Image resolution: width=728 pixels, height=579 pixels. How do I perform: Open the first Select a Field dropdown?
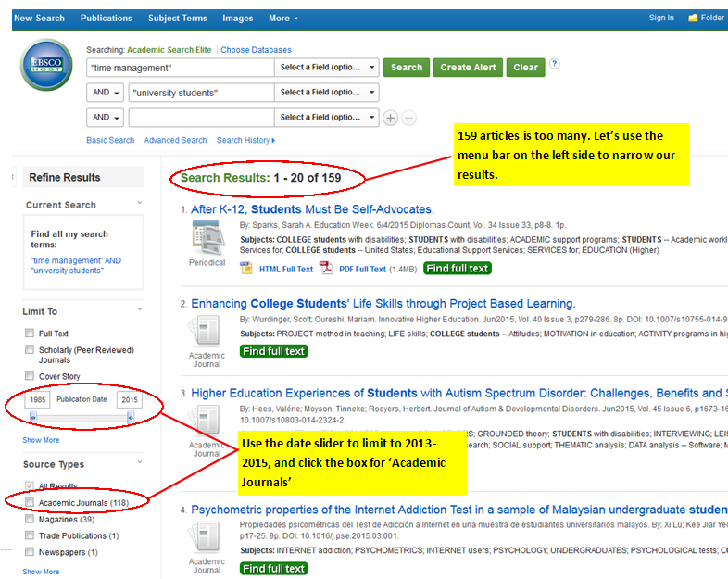pos(327,68)
